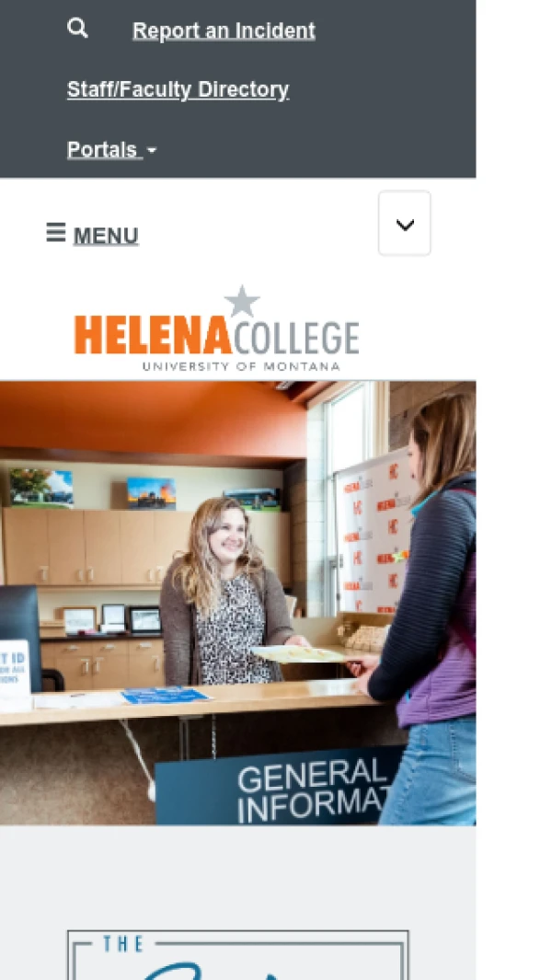
Task: Expand the Portals dropdown menu
Action: (112, 150)
